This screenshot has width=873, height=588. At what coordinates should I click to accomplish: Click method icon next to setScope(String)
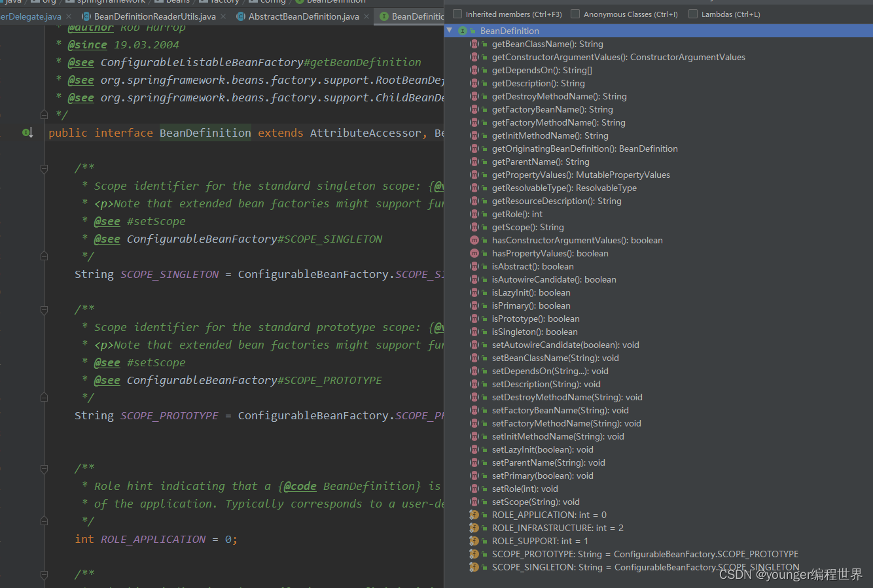474,502
